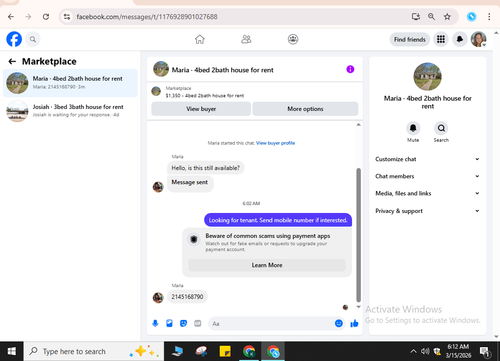
Task: Open Josiah 3bed 3bath house conversation
Action: 70,111
